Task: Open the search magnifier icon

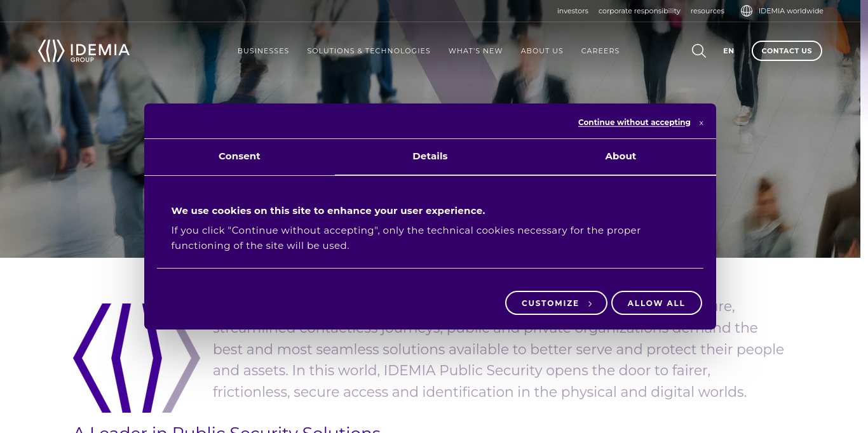Action: (699, 51)
